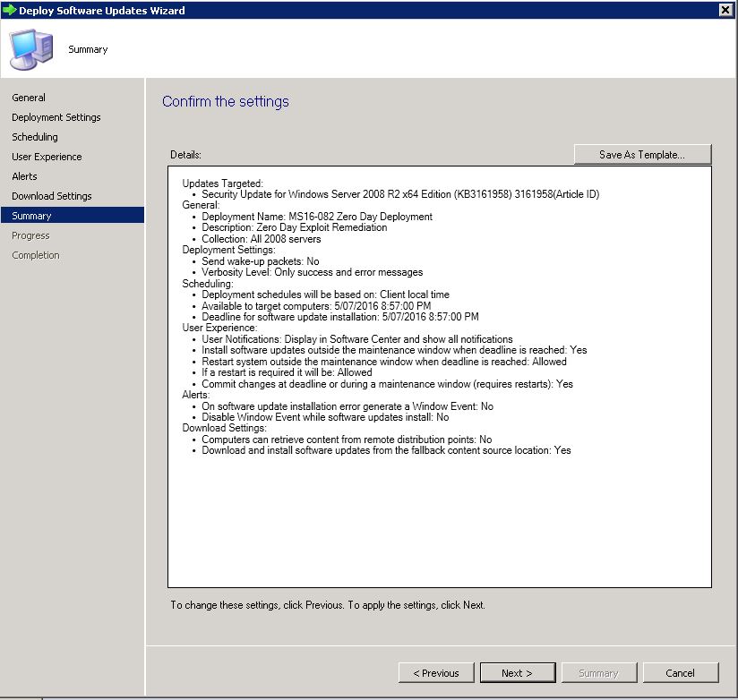Viewport: 738px width, 700px height.
Task: Click the Progress step in sidebar
Action: click(30, 235)
